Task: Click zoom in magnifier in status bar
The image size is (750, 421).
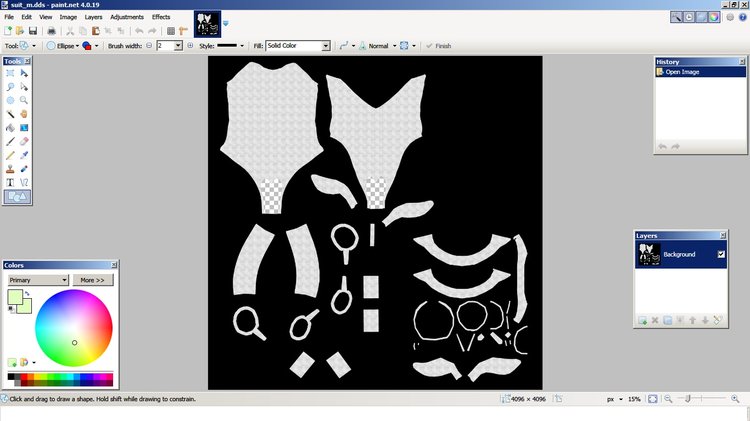Action: pos(735,399)
